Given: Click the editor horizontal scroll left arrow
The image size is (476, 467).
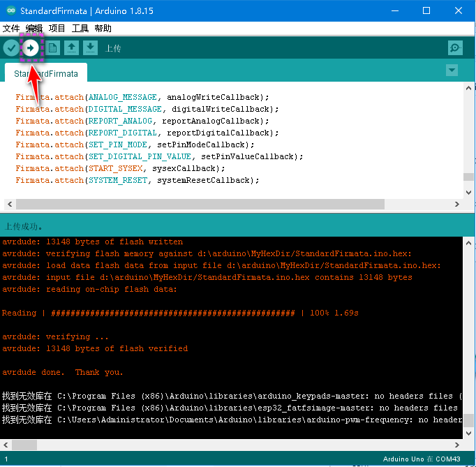Looking at the screenshot, I should [10, 204].
